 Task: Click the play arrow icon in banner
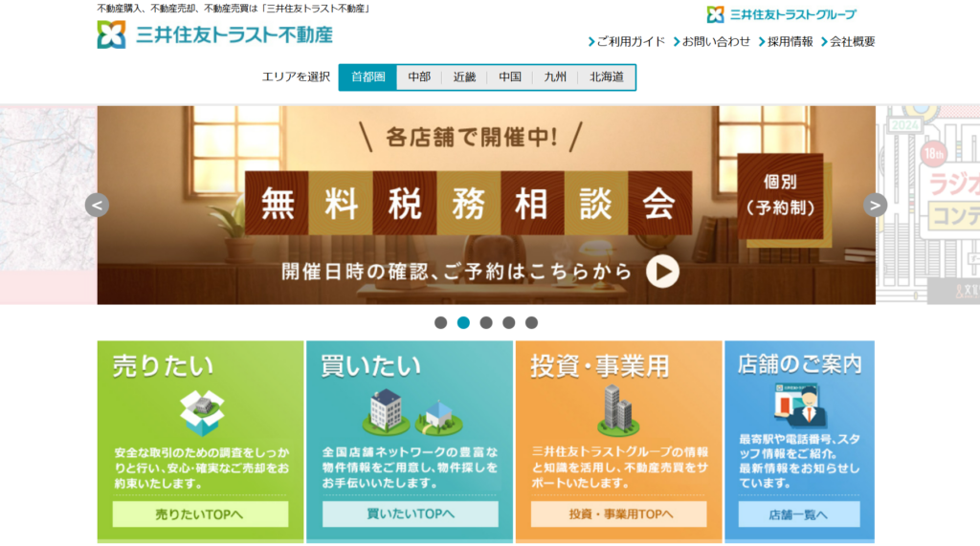click(662, 272)
